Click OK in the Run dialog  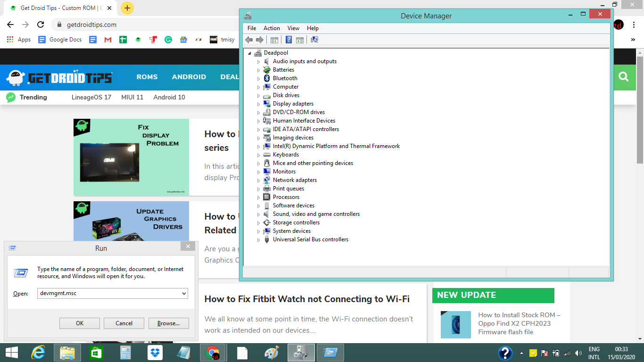[x=80, y=323]
